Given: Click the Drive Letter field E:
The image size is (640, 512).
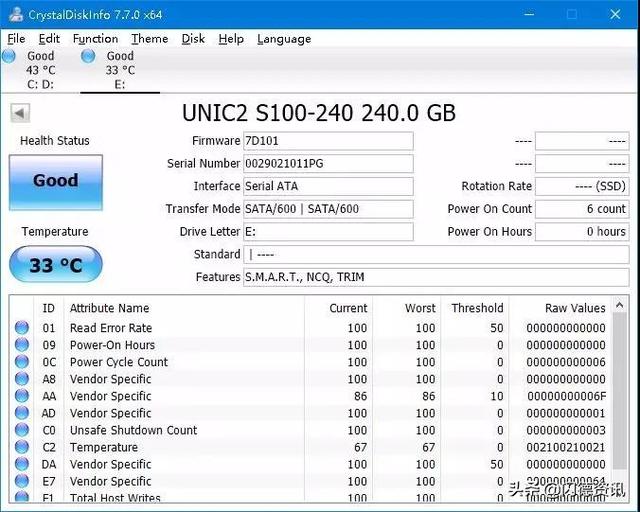Looking at the screenshot, I should pos(328,232).
